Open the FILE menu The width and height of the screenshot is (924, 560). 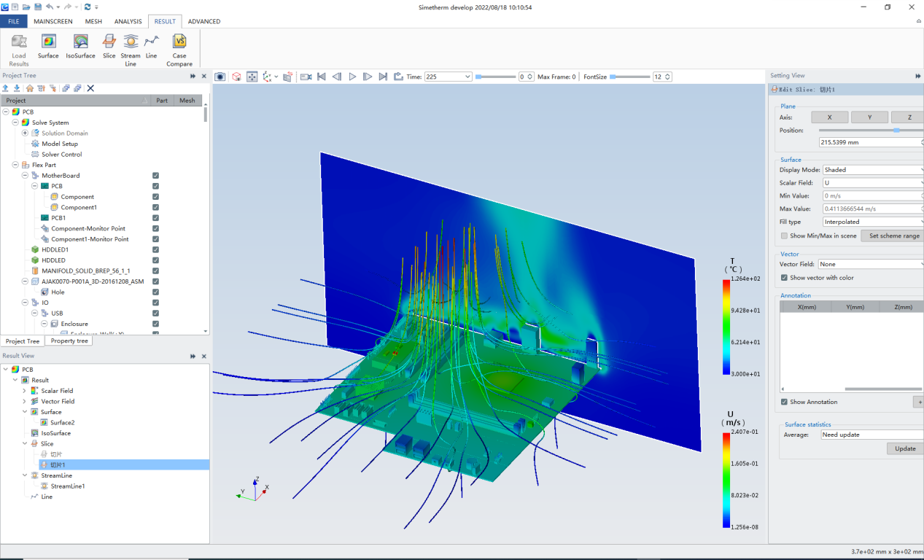click(x=14, y=21)
